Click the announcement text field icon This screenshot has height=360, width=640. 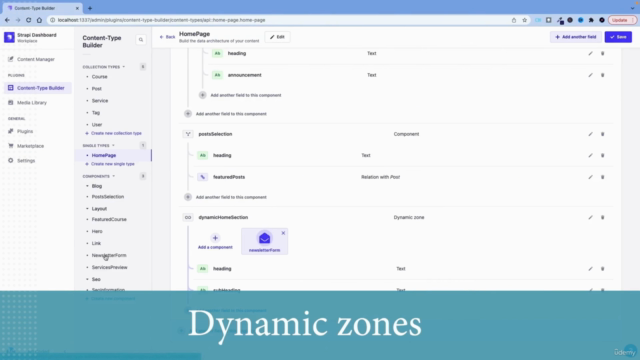click(x=217, y=75)
